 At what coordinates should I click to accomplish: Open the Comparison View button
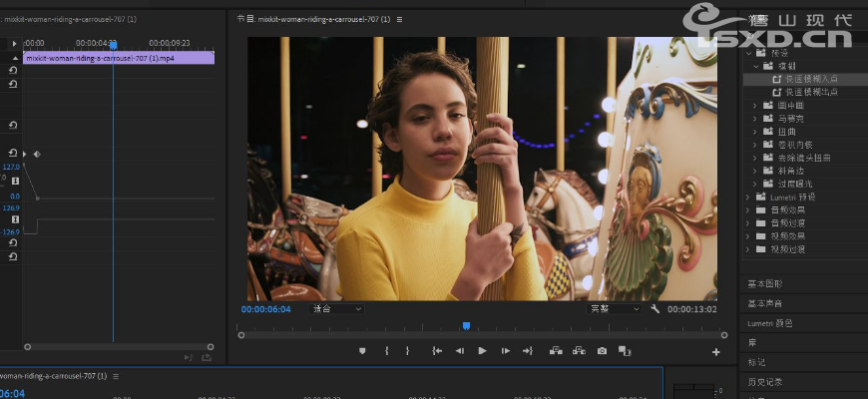click(x=625, y=351)
